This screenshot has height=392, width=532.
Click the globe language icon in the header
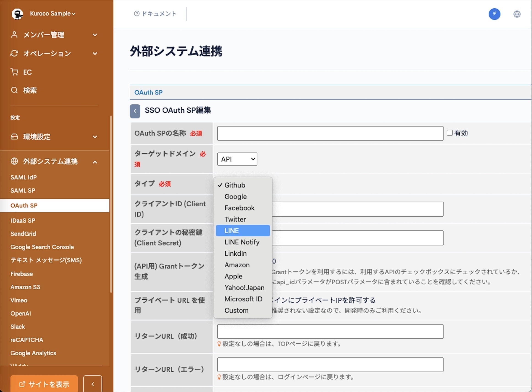click(x=517, y=14)
